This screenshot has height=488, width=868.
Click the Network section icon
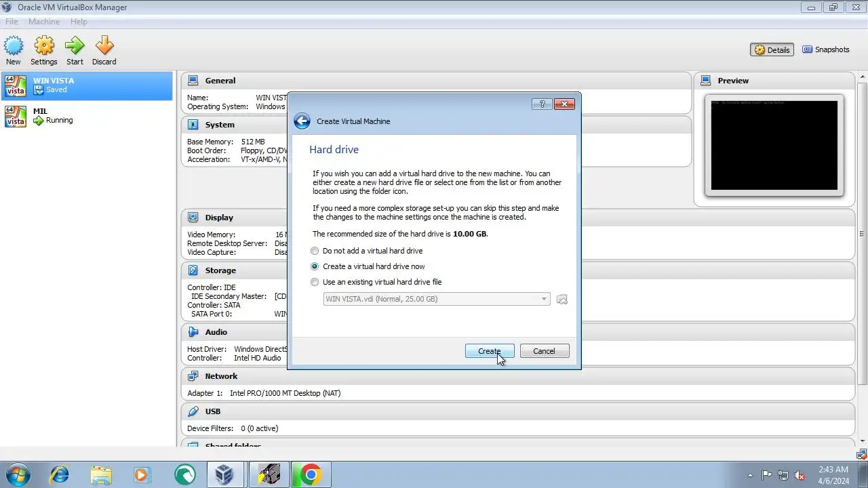(193, 376)
